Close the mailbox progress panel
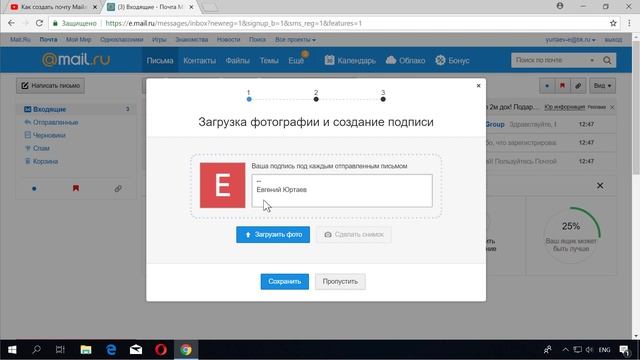Screen dimensions: 640x360 coord(600,186)
